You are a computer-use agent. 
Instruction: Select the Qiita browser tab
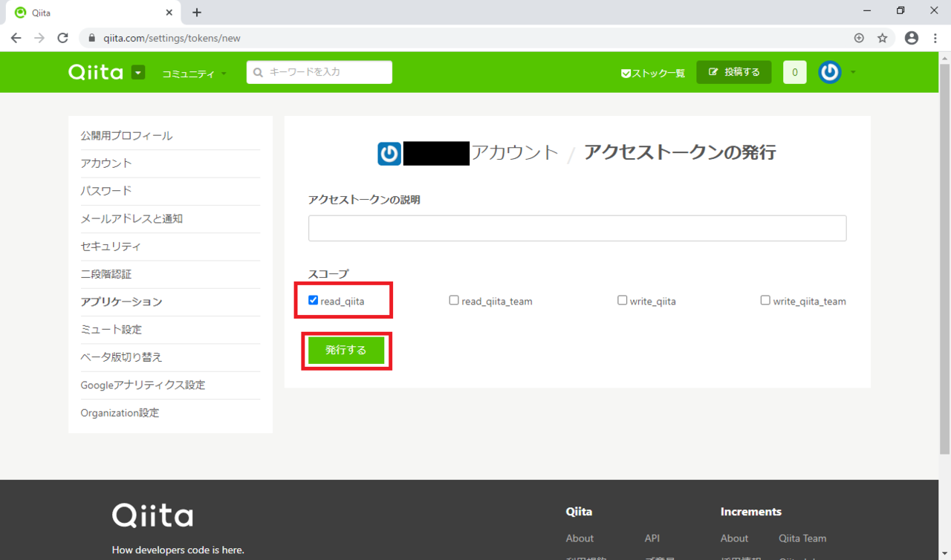(93, 13)
